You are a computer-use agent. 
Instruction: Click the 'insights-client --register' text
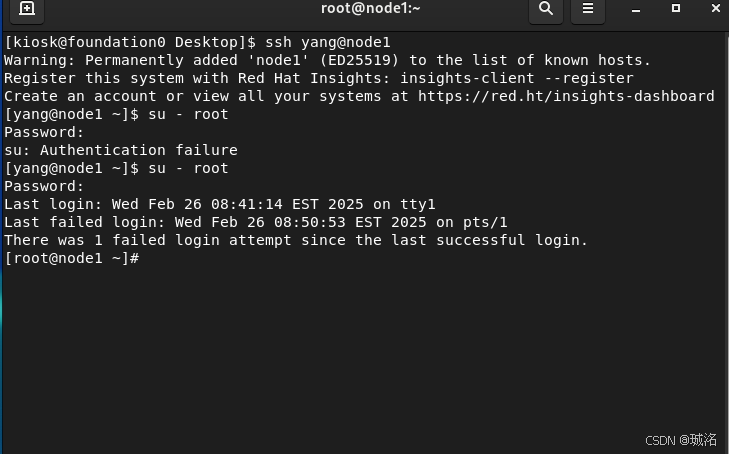point(517,78)
